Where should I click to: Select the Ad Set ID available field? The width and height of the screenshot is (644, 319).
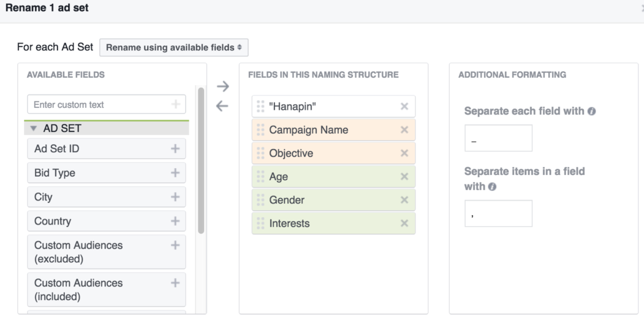[107, 148]
